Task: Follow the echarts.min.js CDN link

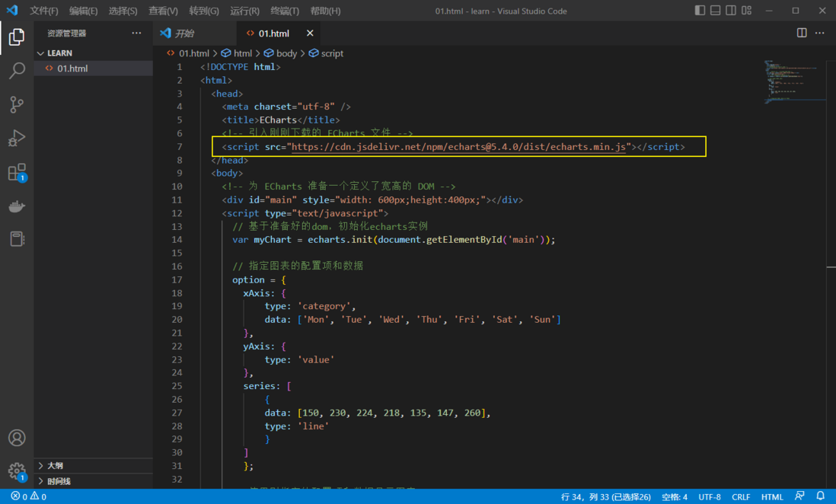Action: pos(458,147)
